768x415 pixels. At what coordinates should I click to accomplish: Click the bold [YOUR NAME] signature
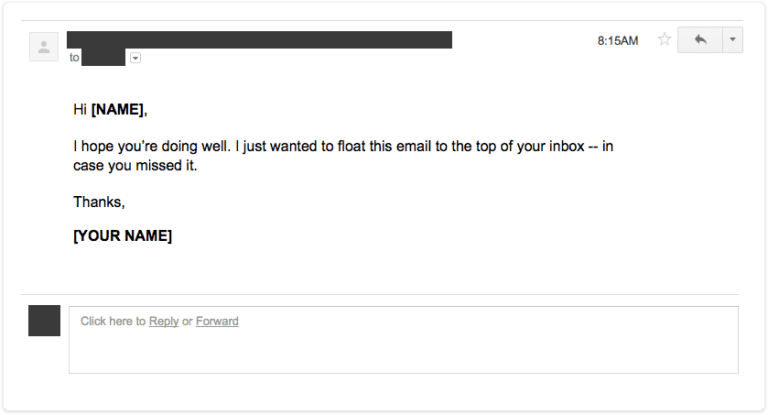[x=122, y=236]
